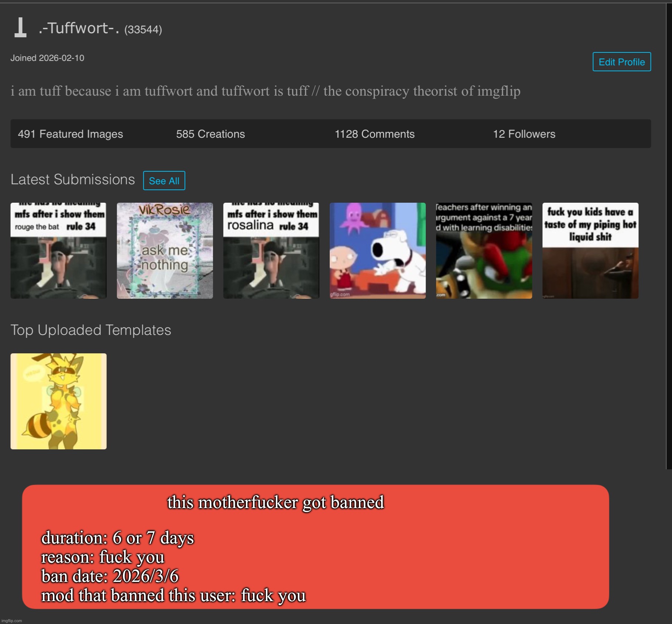Open the piping hot liquid shit meme
This screenshot has width=672, height=624.
(590, 250)
